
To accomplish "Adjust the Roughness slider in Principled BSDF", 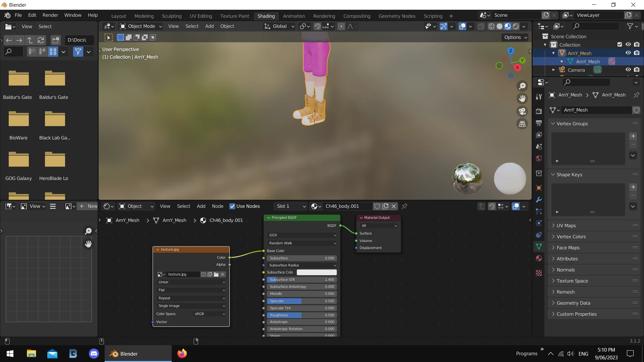I will pos(301,315).
